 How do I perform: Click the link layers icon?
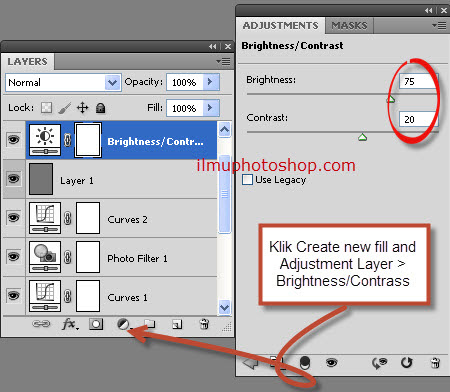tap(41, 324)
